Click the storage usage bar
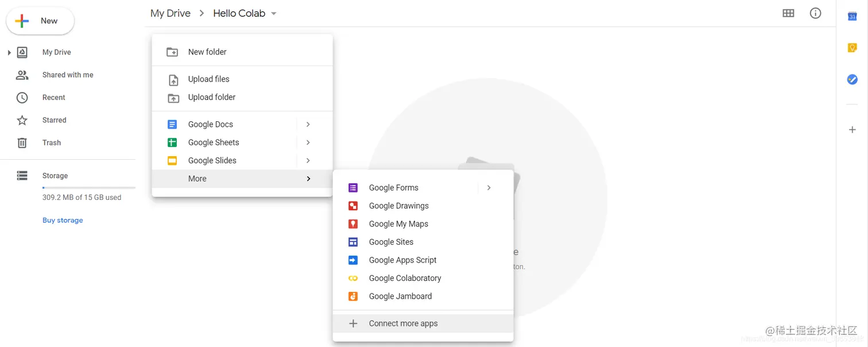 coord(89,188)
